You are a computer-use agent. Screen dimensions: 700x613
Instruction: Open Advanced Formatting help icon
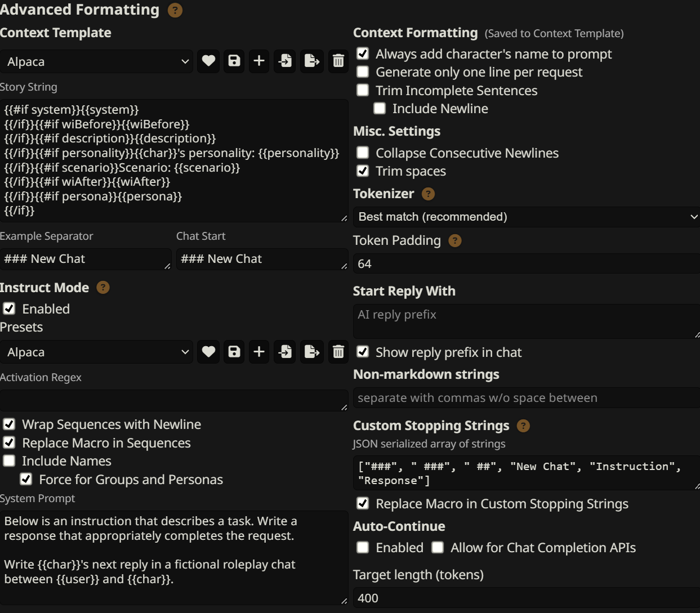click(x=175, y=10)
